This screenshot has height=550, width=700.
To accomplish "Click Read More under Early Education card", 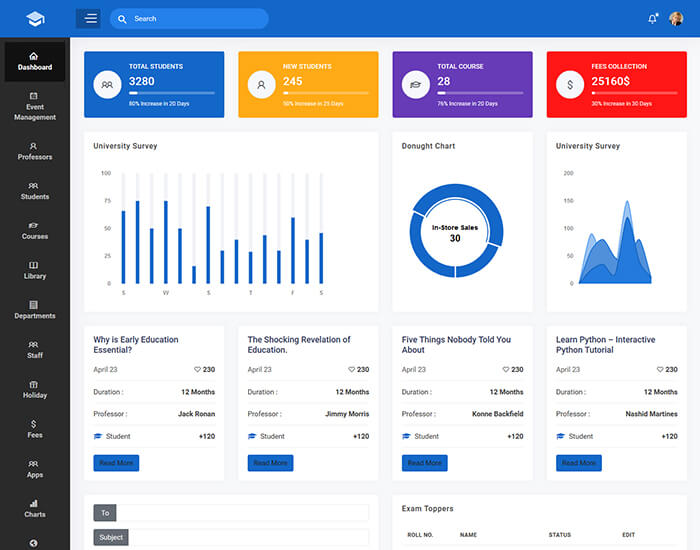I will click(116, 463).
